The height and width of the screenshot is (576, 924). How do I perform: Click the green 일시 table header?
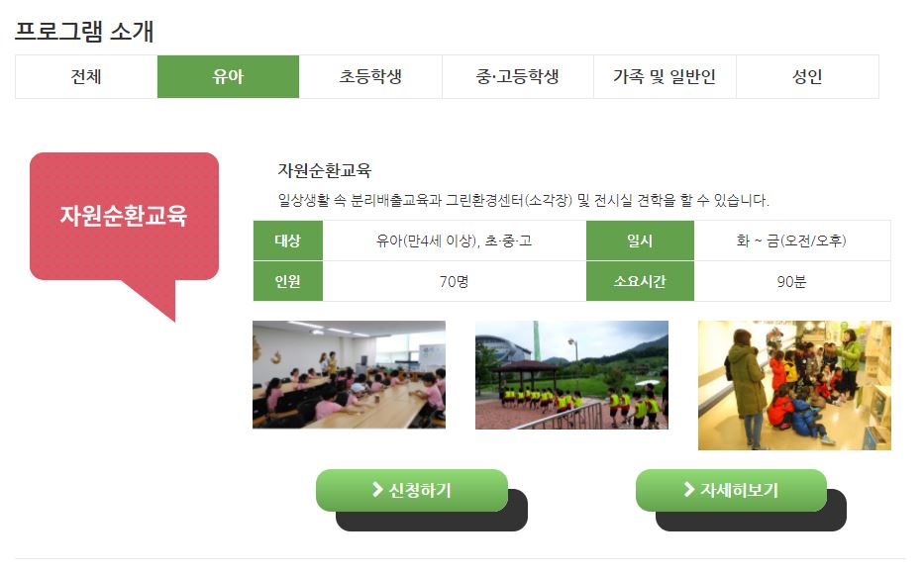pyautogui.click(x=640, y=240)
